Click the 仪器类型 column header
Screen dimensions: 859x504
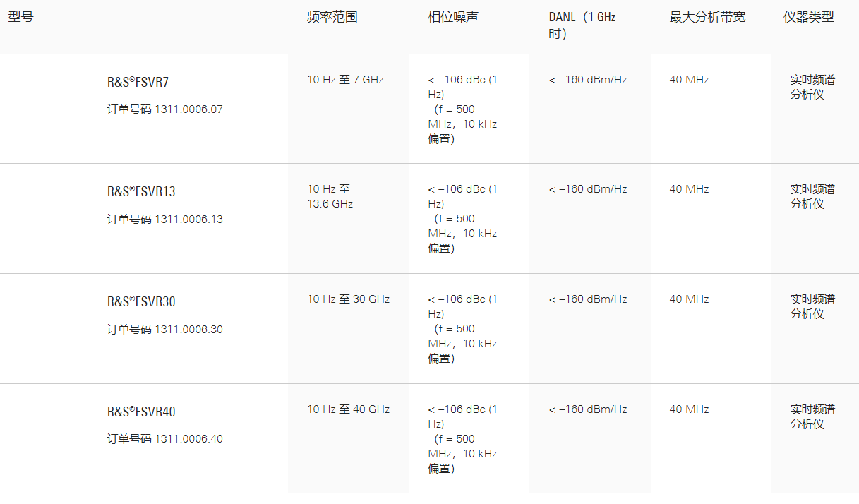coord(808,17)
